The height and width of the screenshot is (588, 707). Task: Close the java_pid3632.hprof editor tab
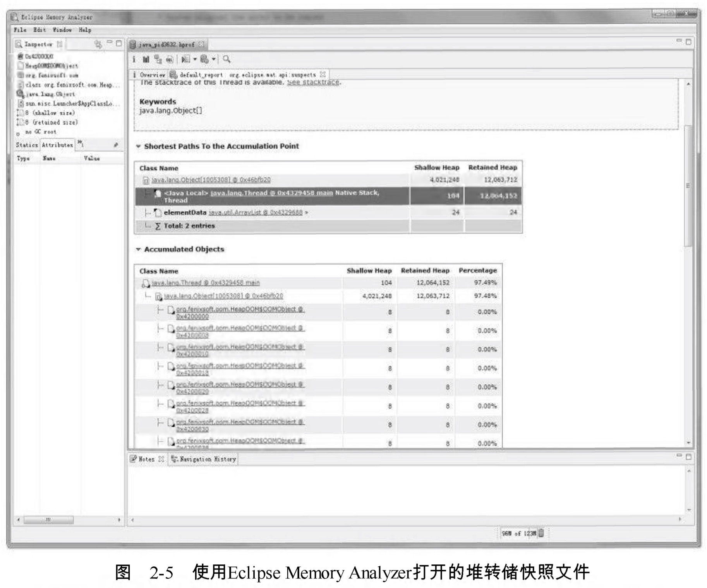click(201, 44)
